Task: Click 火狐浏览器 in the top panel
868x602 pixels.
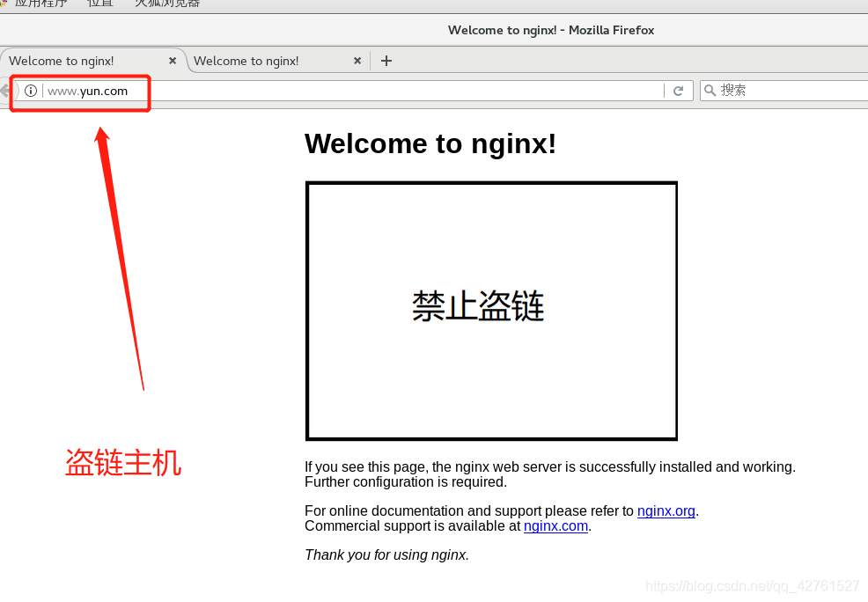Action: coord(167,4)
